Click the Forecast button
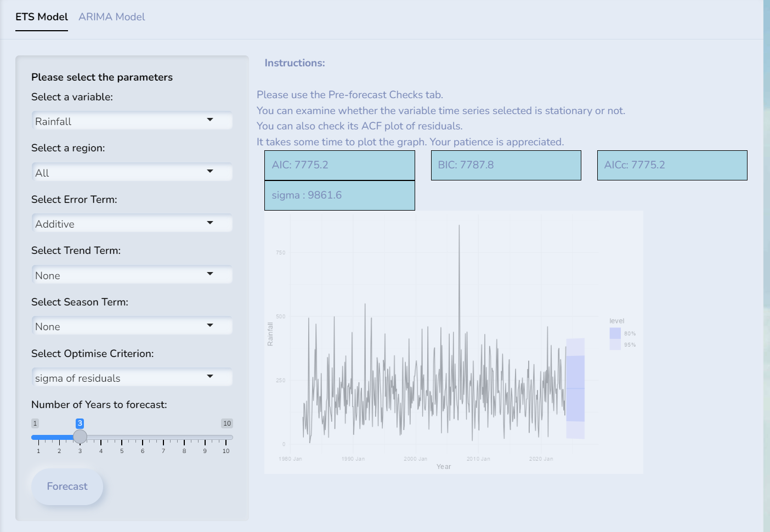The height and width of the screenshot is (532, 770). pyautogui.click(x=67, y=486)
